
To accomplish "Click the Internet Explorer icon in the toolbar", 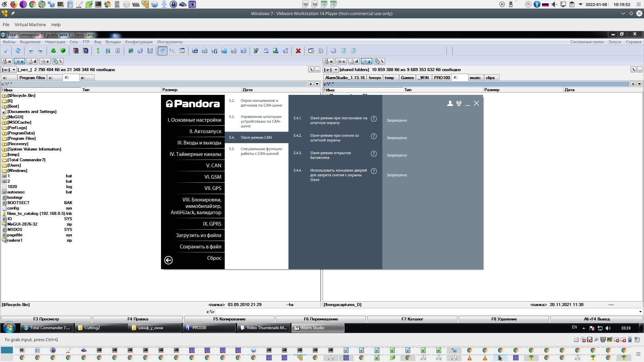I will coord(131,51).
